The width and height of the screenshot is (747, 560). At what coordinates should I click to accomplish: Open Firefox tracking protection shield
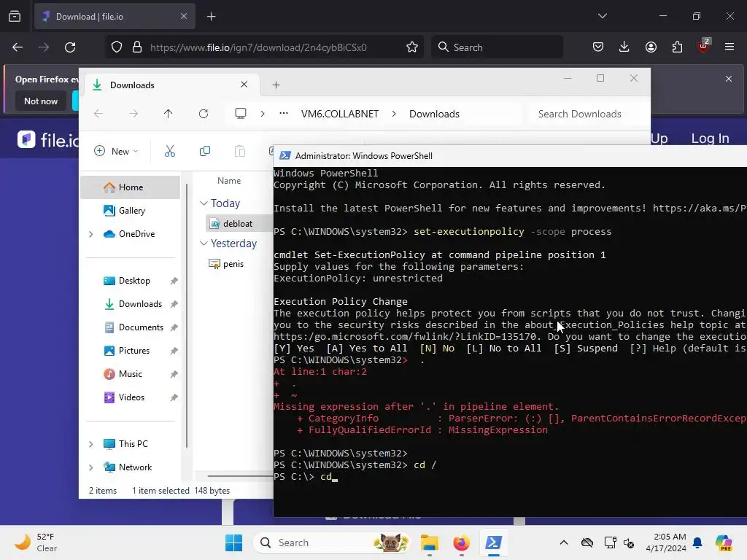pos(117,47)
